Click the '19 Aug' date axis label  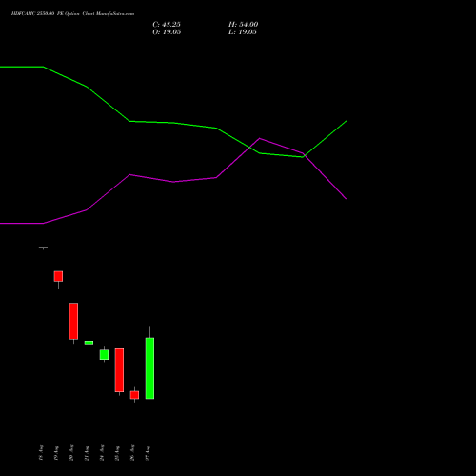[56, 452]
